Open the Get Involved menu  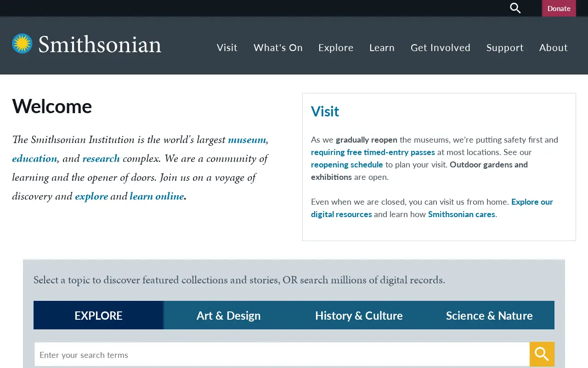441,47
